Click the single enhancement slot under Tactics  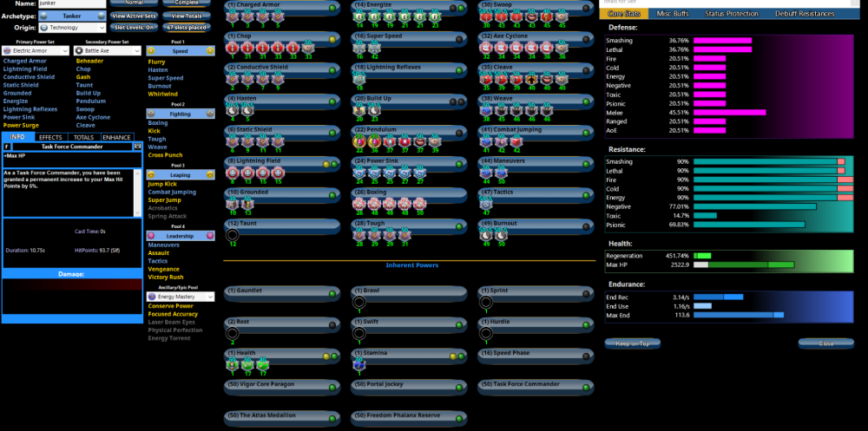pos(486,203)
